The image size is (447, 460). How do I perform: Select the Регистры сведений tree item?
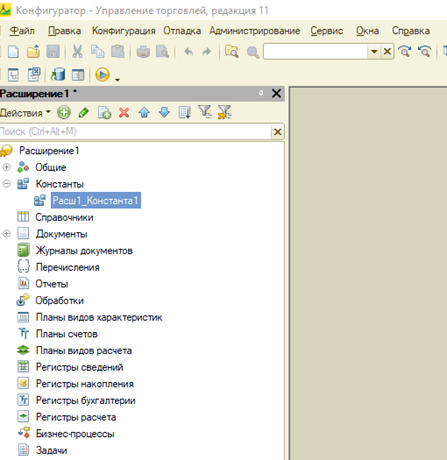pyautogui.click(x=80, y=367)
